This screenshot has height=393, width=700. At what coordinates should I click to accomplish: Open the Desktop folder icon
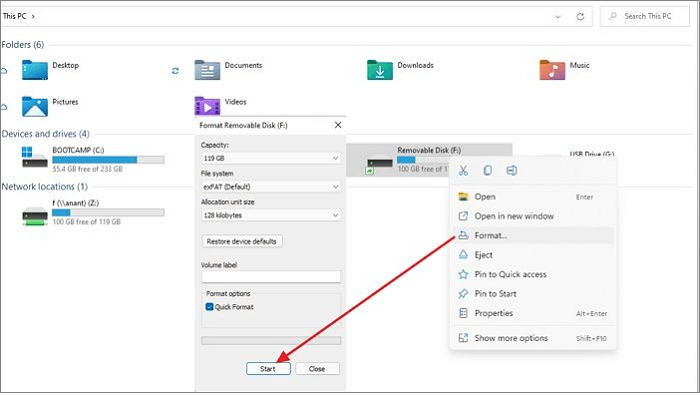[x=34, y=70]
